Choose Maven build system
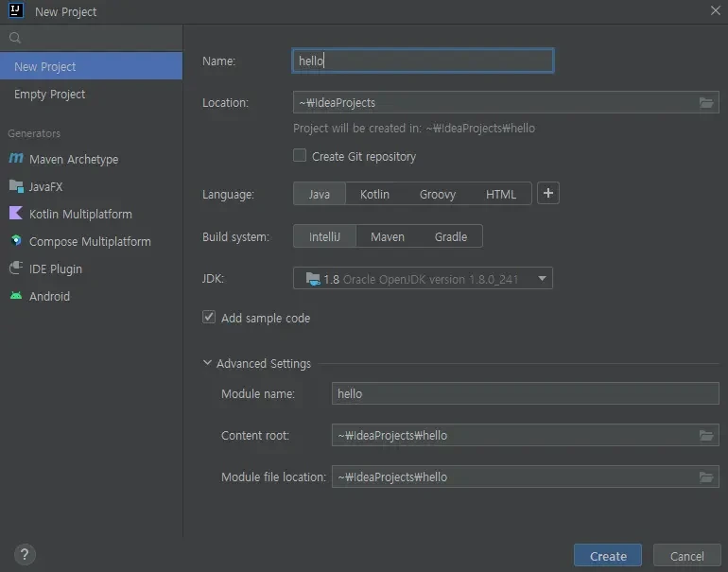728x572 pixels. pos(388,236)
